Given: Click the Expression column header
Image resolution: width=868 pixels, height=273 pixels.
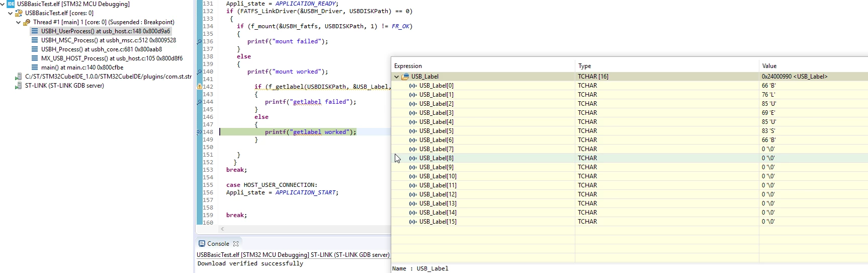Looking at the screenshot, I should [x=483, y=66].
